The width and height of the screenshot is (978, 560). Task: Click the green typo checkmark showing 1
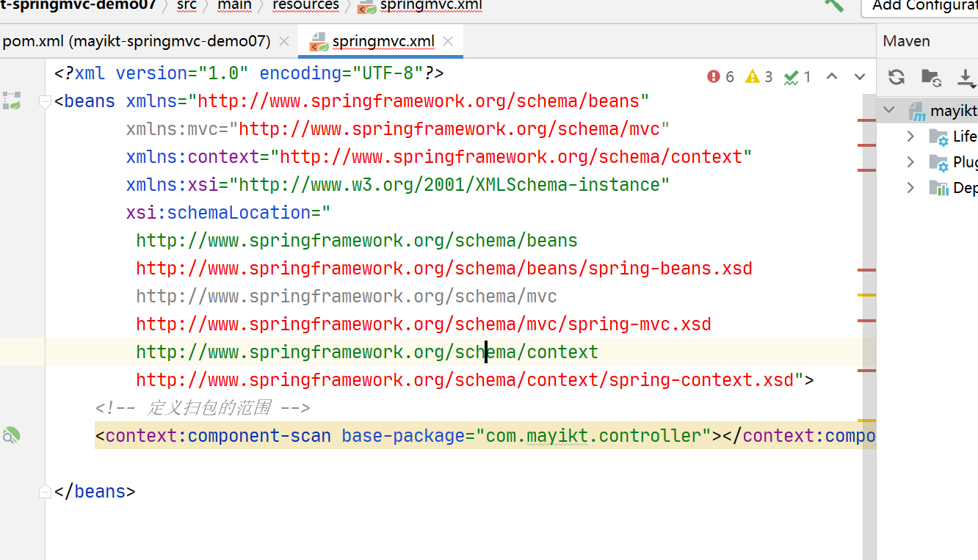[x=793, y=76]
